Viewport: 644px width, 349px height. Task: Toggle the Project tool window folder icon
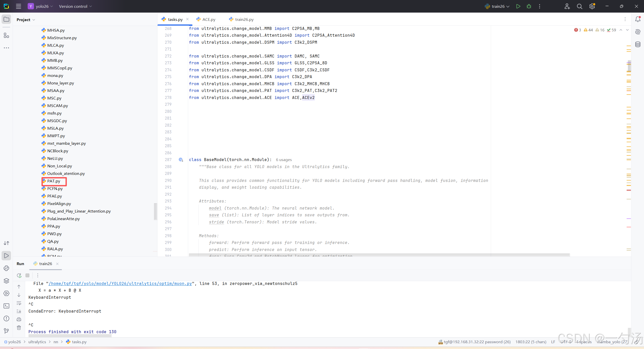[x=6, y=19]
